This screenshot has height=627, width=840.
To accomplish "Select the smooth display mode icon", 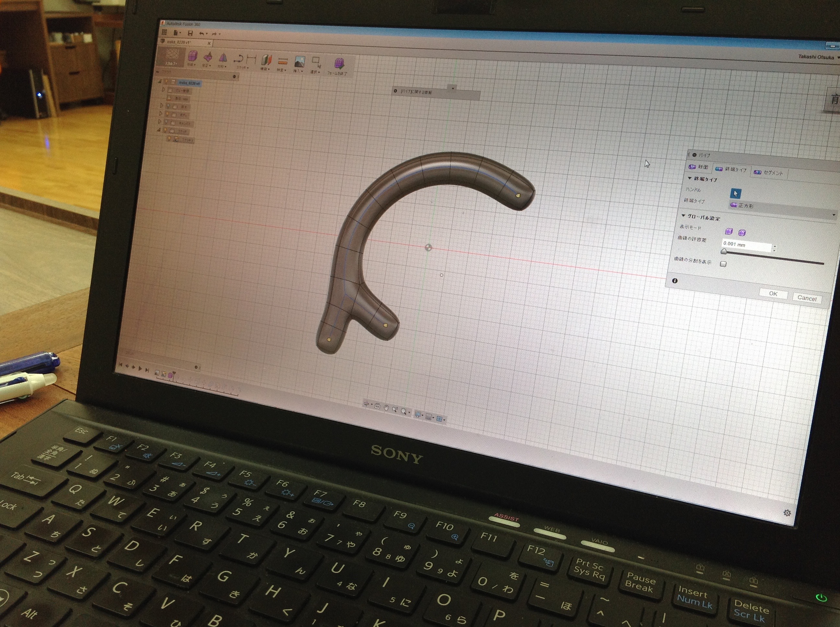I will (742, 232).
